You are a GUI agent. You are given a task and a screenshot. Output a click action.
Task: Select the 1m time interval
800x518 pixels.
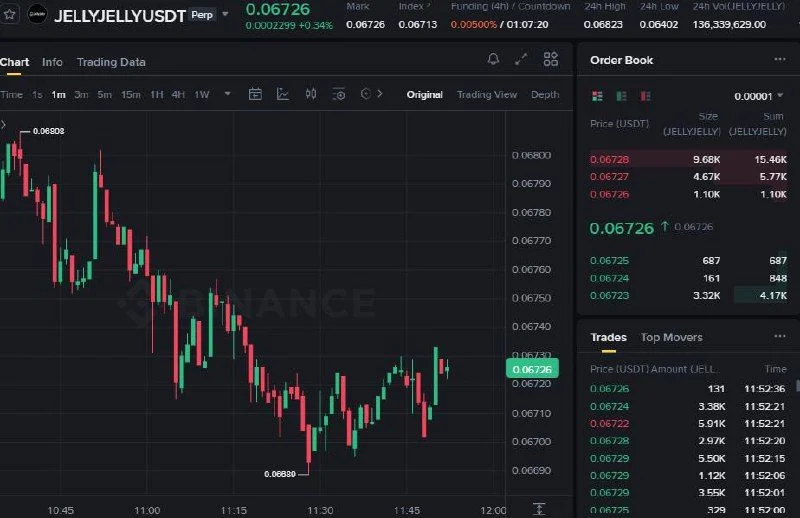pos(58,95)
